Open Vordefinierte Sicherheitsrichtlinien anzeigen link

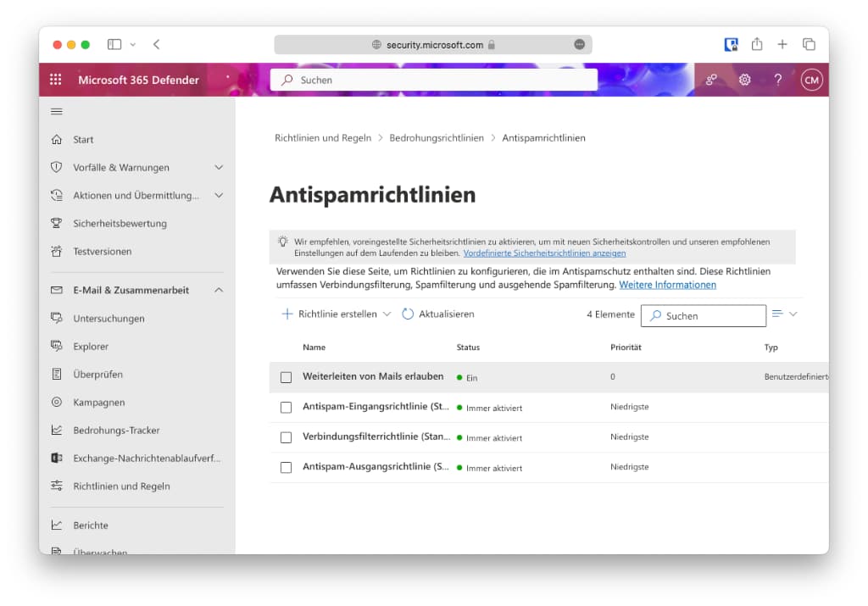point(545,253)
